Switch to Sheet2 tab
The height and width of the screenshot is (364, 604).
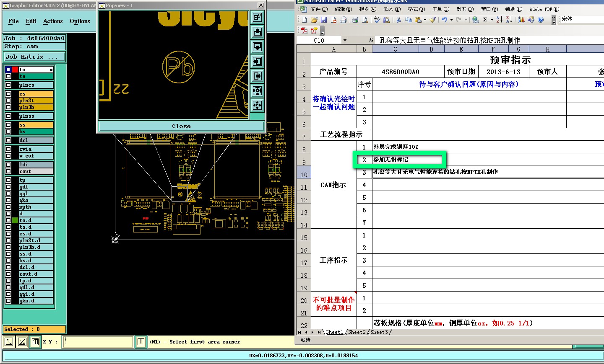click(x=356, y=332)
